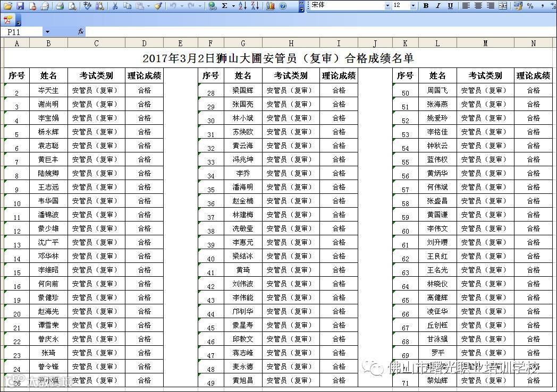Click the Merge and Center icon
This screenshot has height=392, width=557.
coord(503,6)
